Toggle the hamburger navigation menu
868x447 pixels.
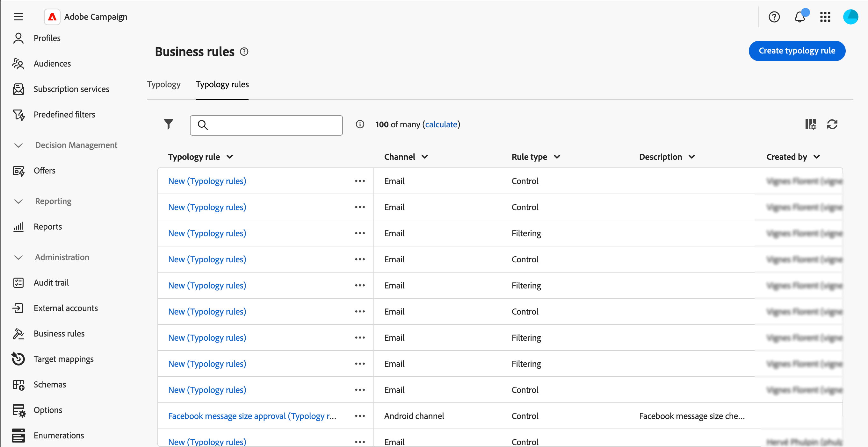coord(18,17)
